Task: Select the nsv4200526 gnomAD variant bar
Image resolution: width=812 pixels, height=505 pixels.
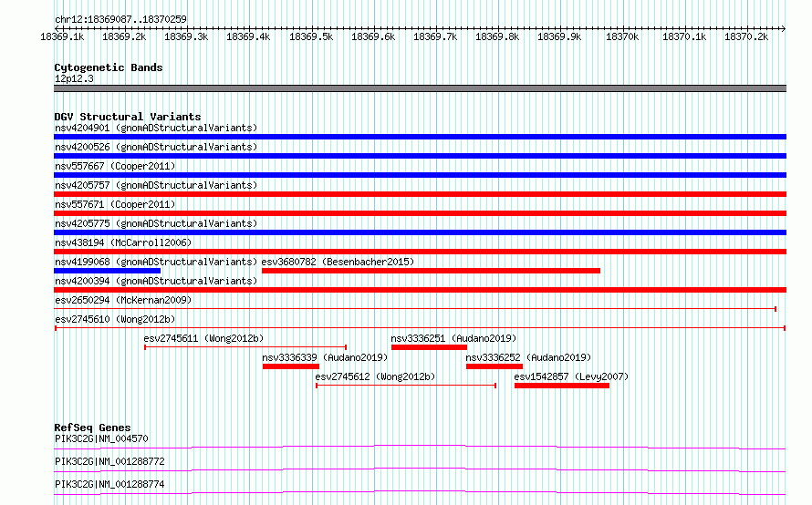Action: click(x=420, y=156)
